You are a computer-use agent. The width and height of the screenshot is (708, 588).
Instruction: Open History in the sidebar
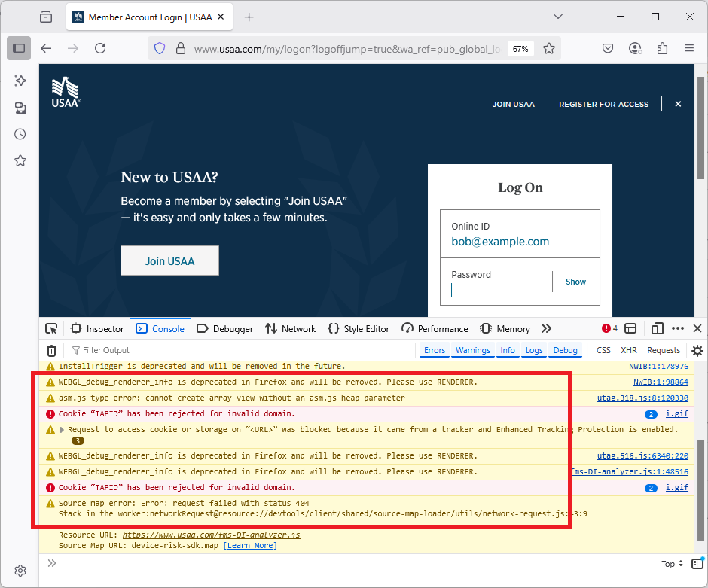coord(20,134)
